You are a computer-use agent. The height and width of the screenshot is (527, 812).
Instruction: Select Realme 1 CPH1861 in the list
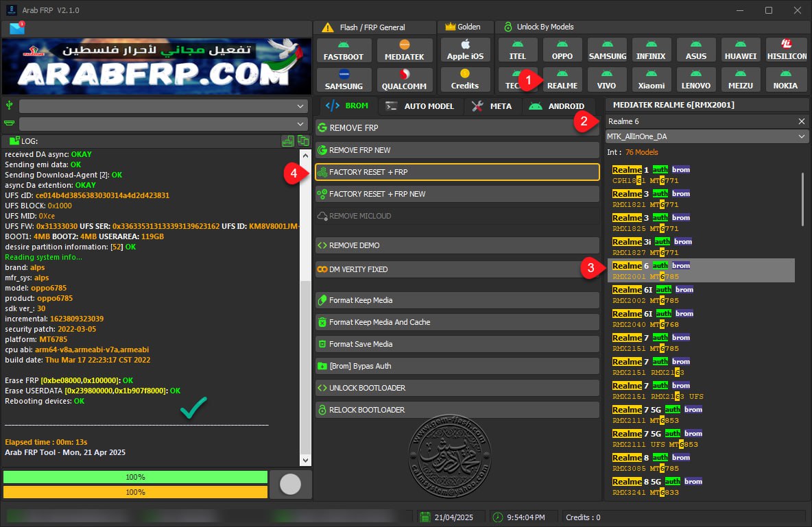tap(701, 175)
